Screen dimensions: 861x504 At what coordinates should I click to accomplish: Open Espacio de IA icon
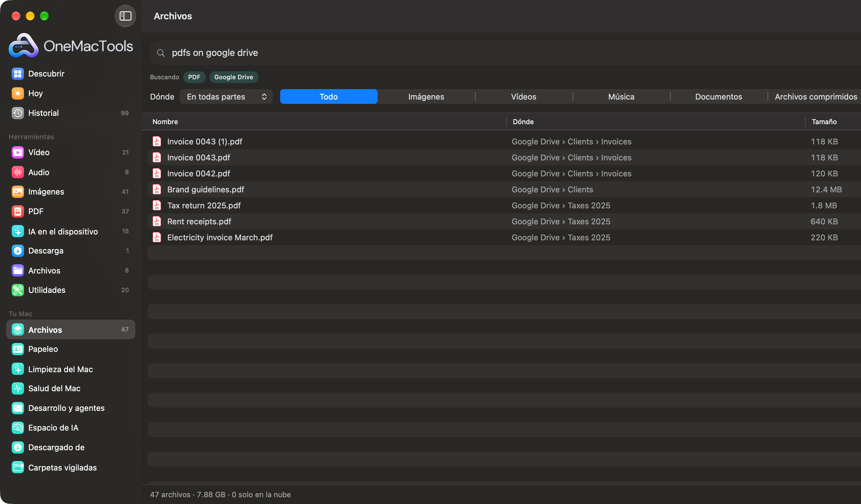click(x=18, y=427)
